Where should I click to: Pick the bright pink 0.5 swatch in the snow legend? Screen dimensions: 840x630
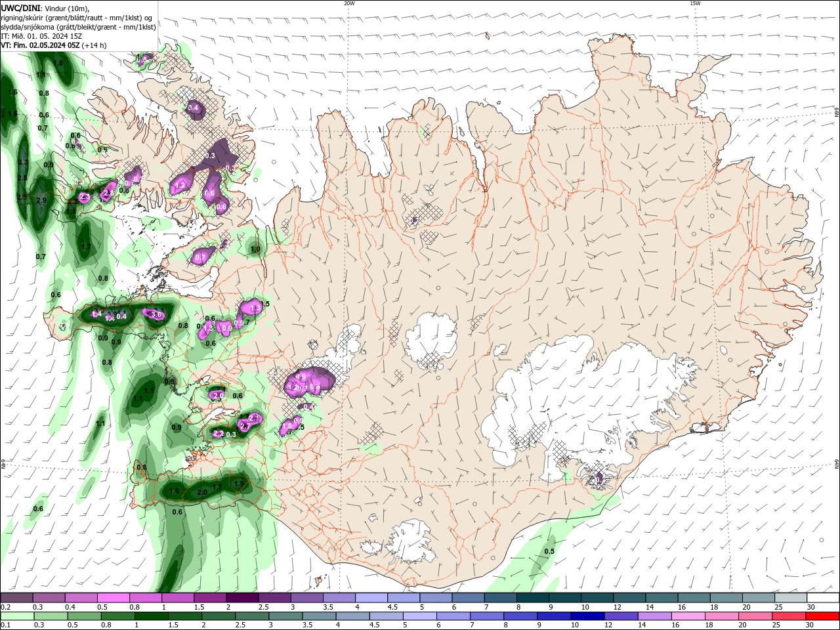tap(113, 598)
